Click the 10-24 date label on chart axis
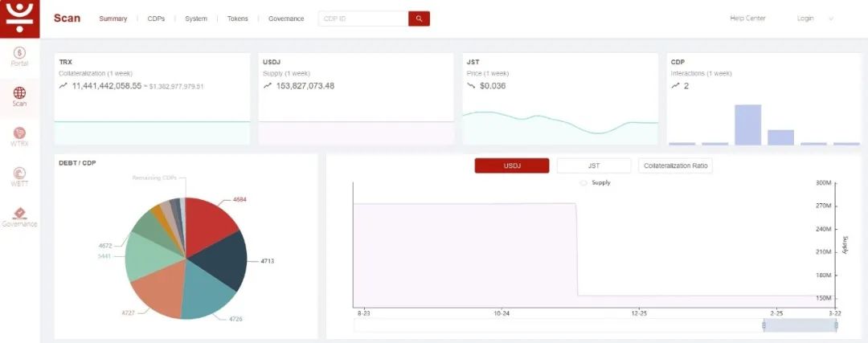The height and width of the screenshot is (343, 868). (502, 313)
